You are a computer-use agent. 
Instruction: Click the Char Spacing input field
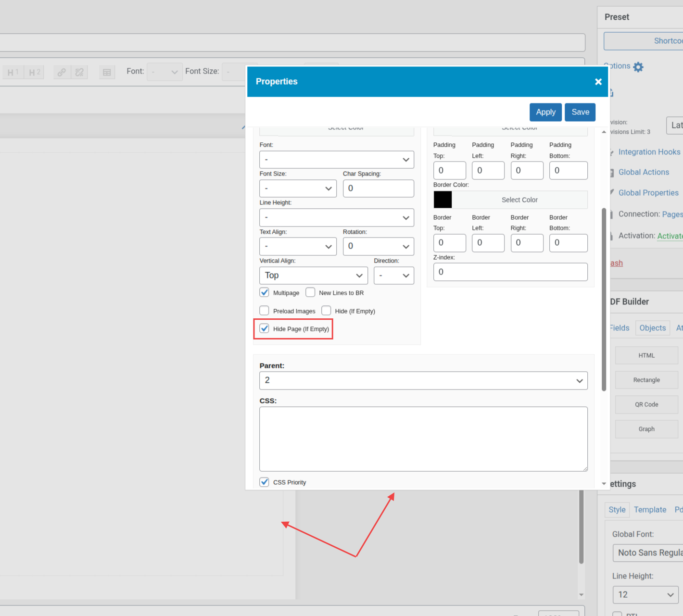point(379,189)
